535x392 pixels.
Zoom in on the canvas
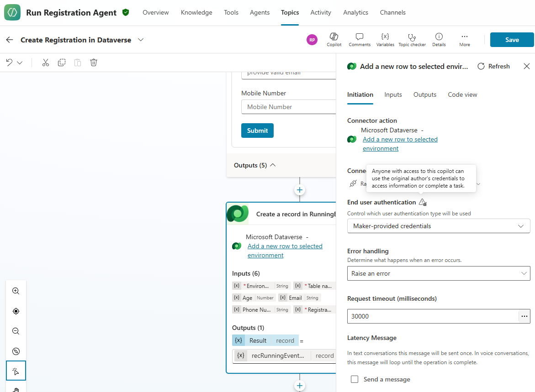click(x=16, y=291)
